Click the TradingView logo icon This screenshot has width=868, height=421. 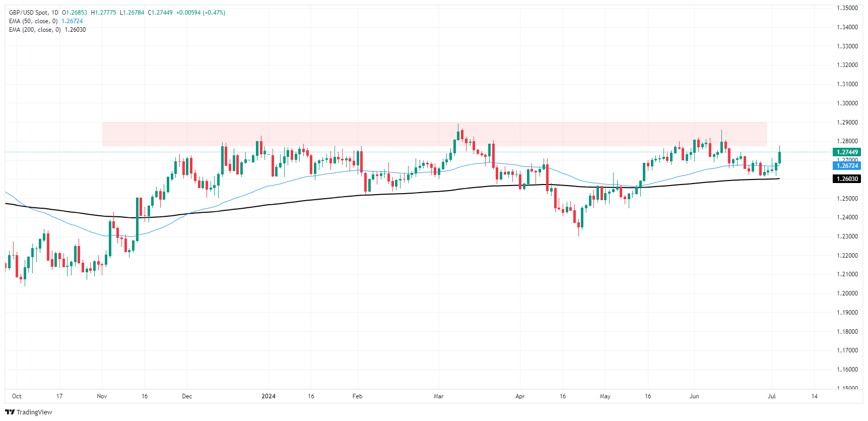tap(10, 412)
